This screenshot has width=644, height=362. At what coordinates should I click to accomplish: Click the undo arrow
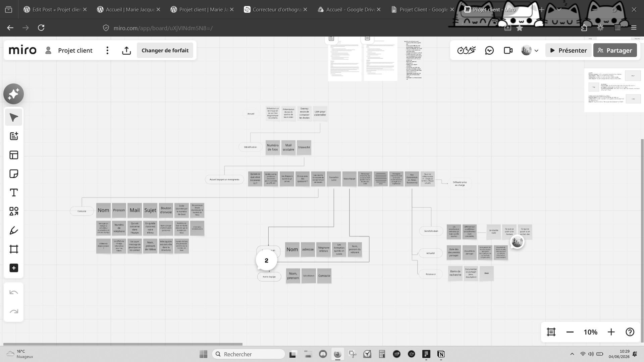click(14, 292)
